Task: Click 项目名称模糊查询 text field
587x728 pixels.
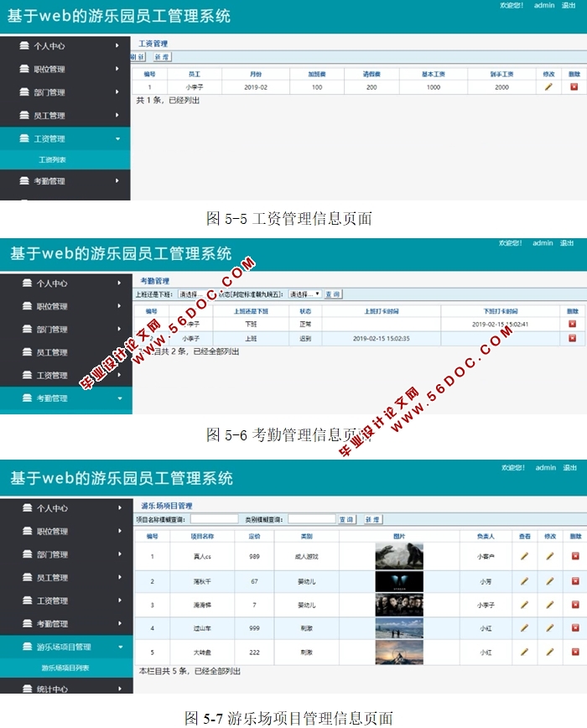Action: click(214, 520)
